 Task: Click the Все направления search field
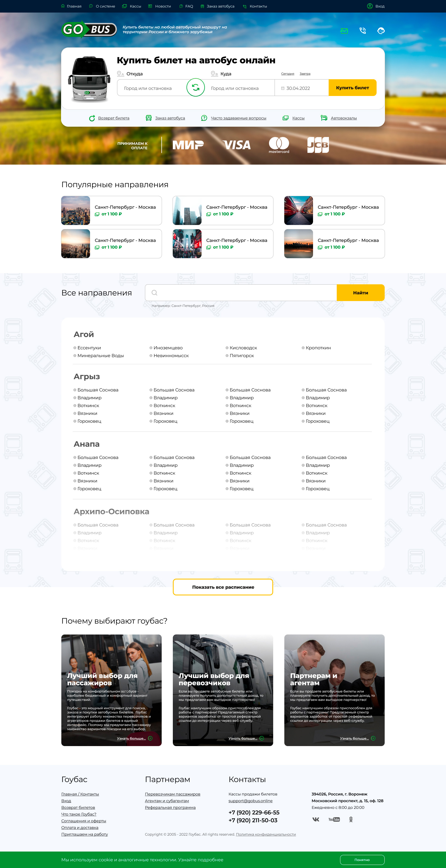point(241,292)
